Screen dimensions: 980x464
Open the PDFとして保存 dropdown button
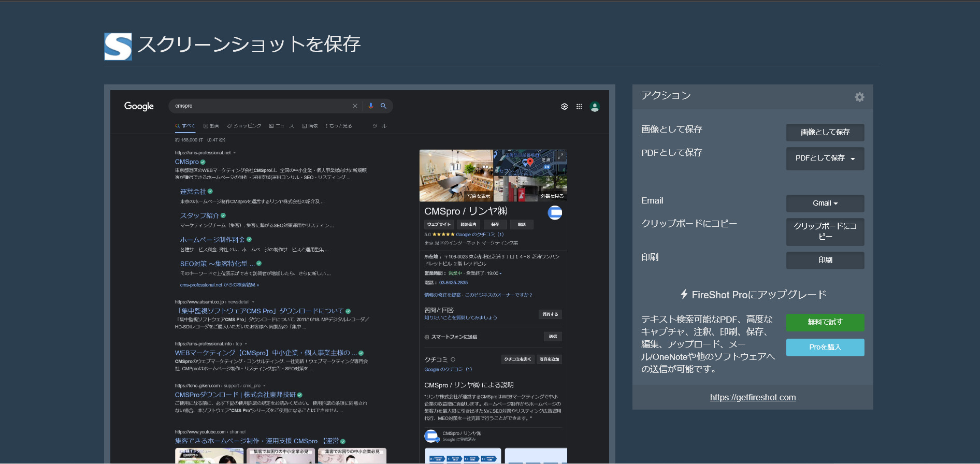(x=825, y=158)
